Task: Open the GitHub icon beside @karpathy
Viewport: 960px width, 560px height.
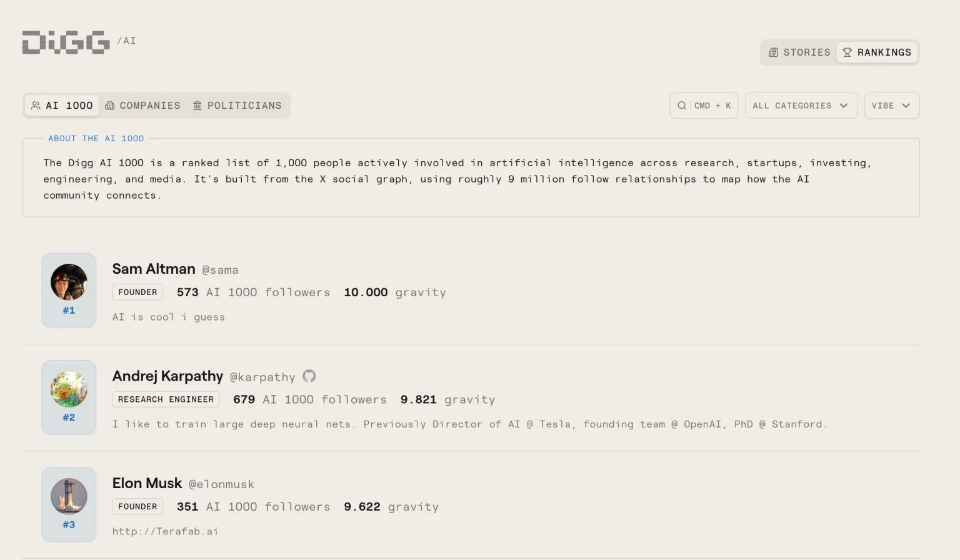Action: point(309,376)
